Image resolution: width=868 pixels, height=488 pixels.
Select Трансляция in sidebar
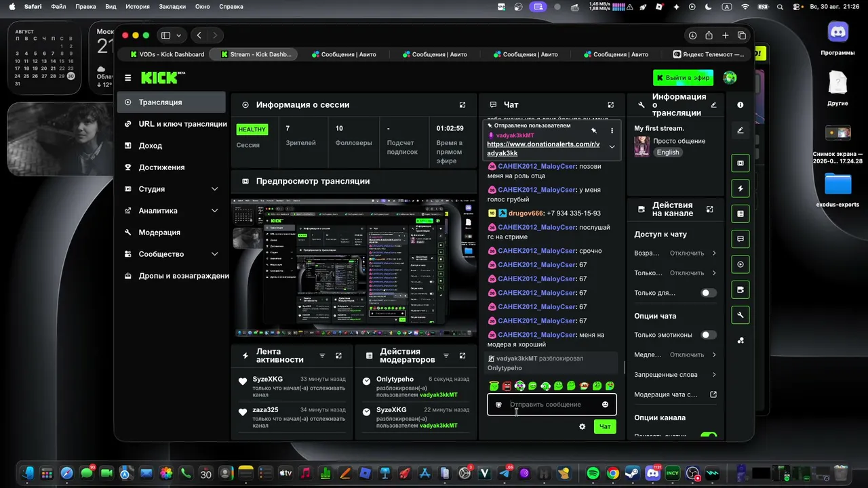pyautogui.click(x=172, y=102)
